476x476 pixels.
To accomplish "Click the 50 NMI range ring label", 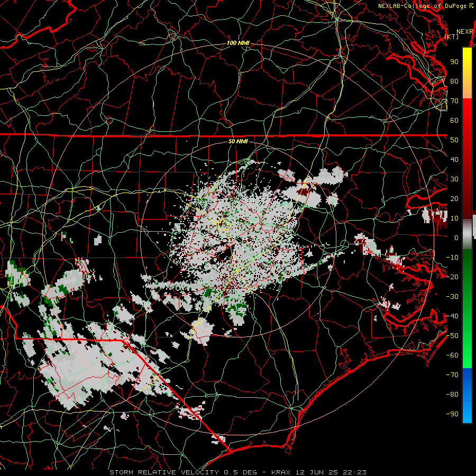I will pyautogui.click(x=238, y=141).
